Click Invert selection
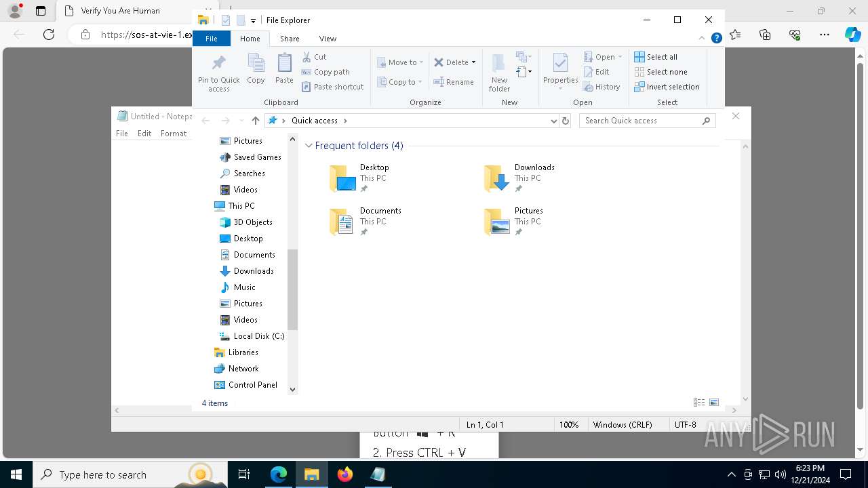 coord(667,87)
